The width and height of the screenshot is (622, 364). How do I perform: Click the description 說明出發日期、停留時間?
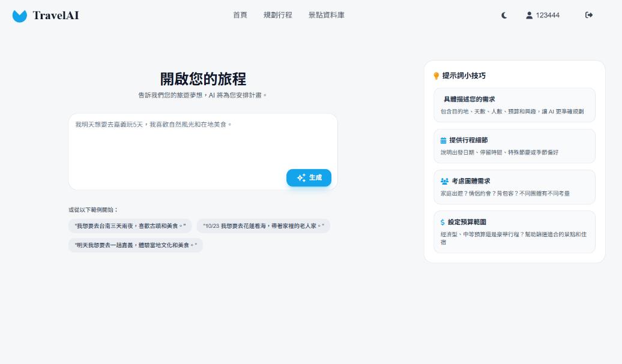coord(500,152)
